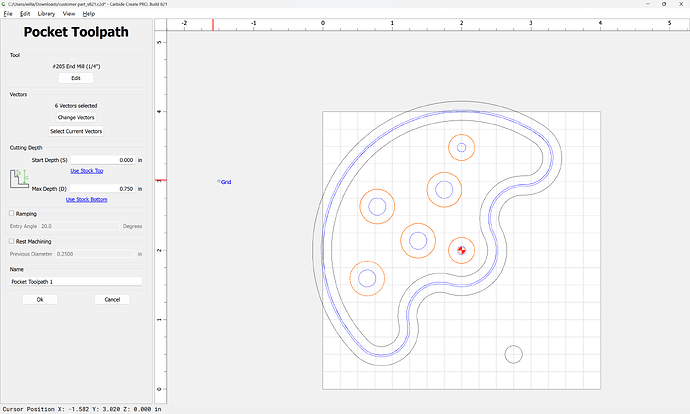Focus the Max Depth input field
The image size is (690, 414).
pyautogui.click(x=102, y=188)
